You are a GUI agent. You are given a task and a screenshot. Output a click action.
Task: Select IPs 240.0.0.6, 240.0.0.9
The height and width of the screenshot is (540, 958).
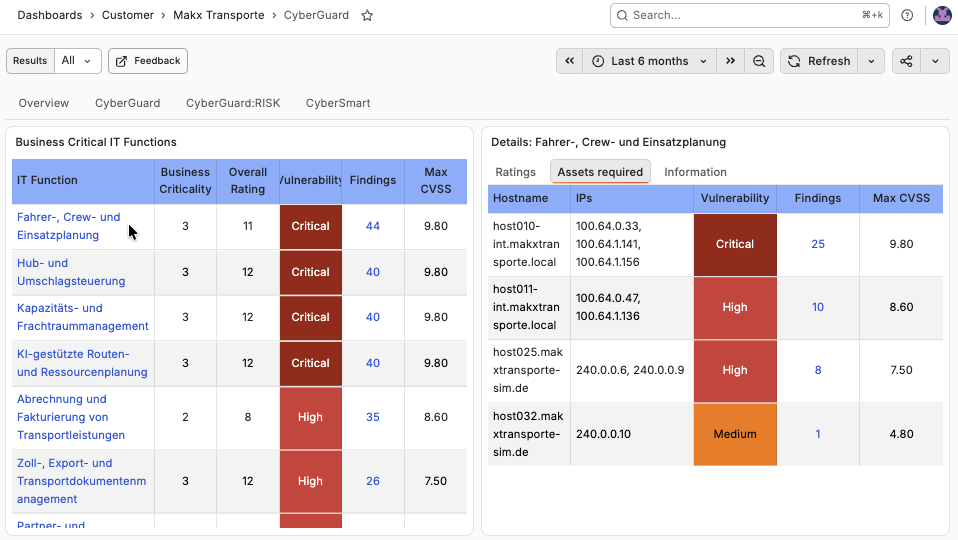click(630, 370)
